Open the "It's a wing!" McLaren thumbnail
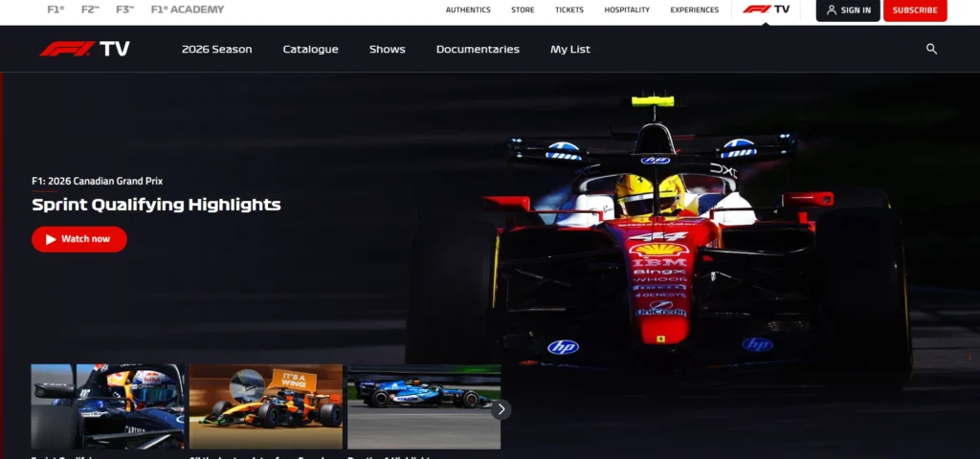 266,406
